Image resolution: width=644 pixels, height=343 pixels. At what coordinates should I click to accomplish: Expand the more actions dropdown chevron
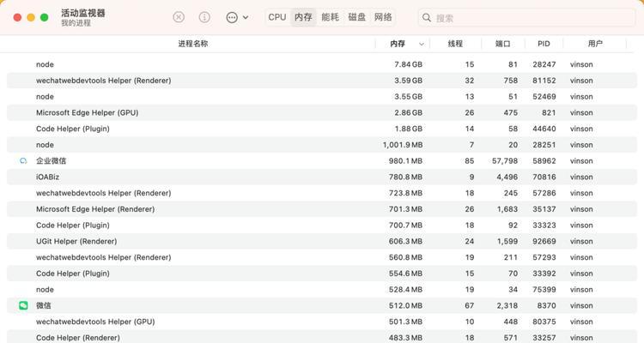246,18
